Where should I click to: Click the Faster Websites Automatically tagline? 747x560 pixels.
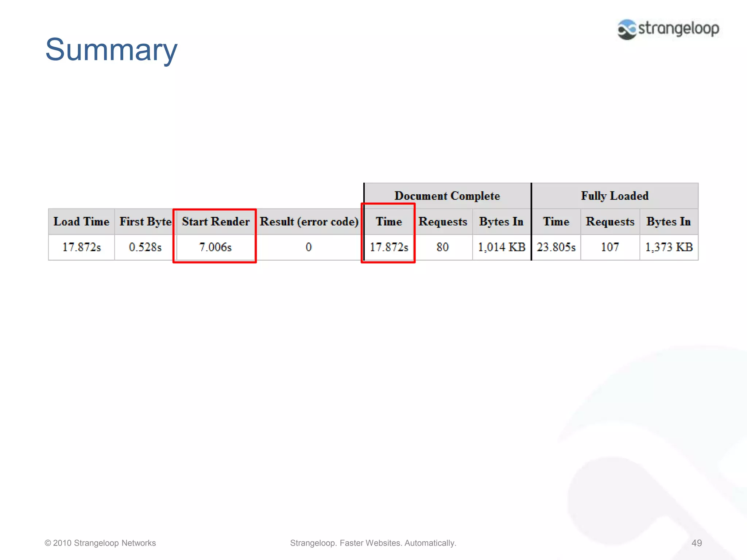[x=373, y=543]
